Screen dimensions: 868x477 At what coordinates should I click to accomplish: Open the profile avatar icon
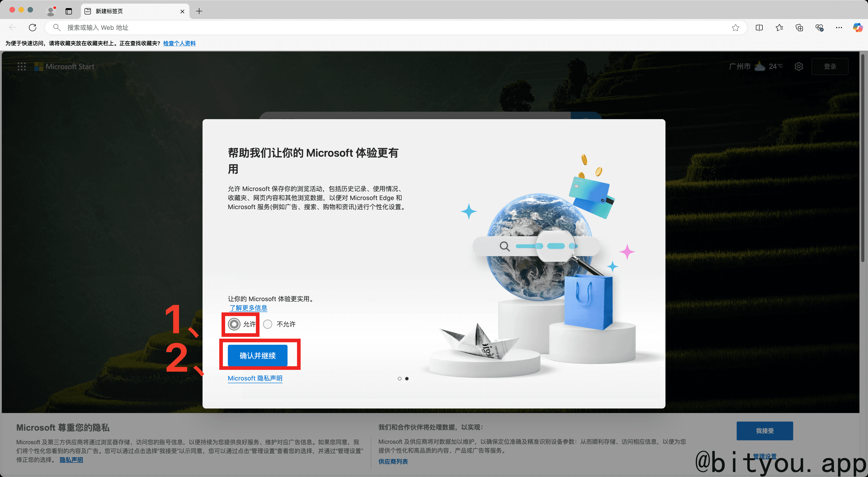click(51, 11)
